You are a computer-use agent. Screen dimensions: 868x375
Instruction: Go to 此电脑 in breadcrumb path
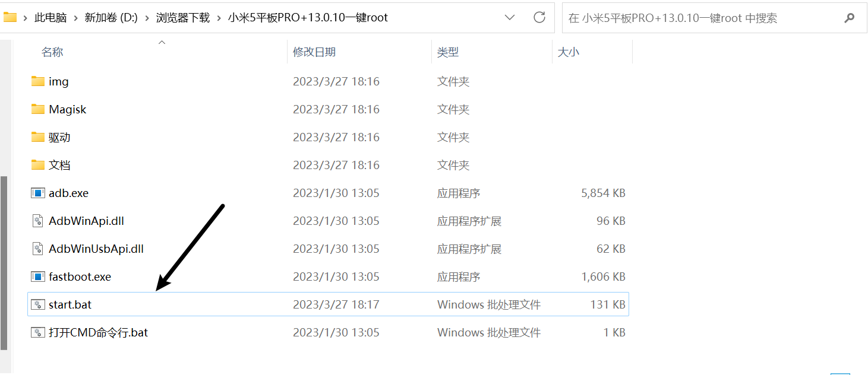point(50,18)
